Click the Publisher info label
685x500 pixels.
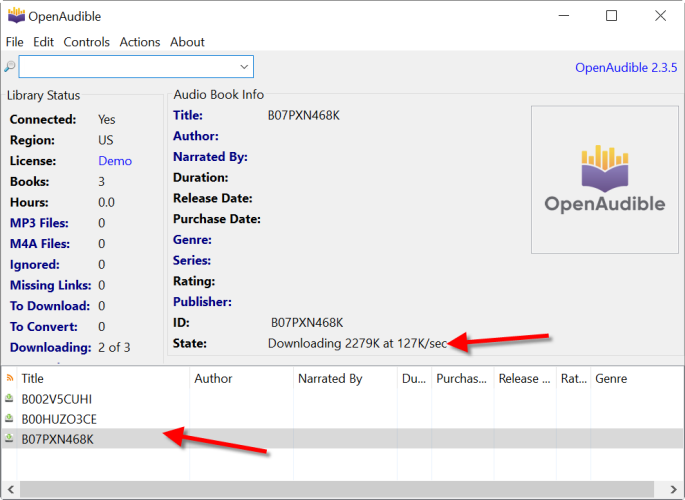[202, 302]
